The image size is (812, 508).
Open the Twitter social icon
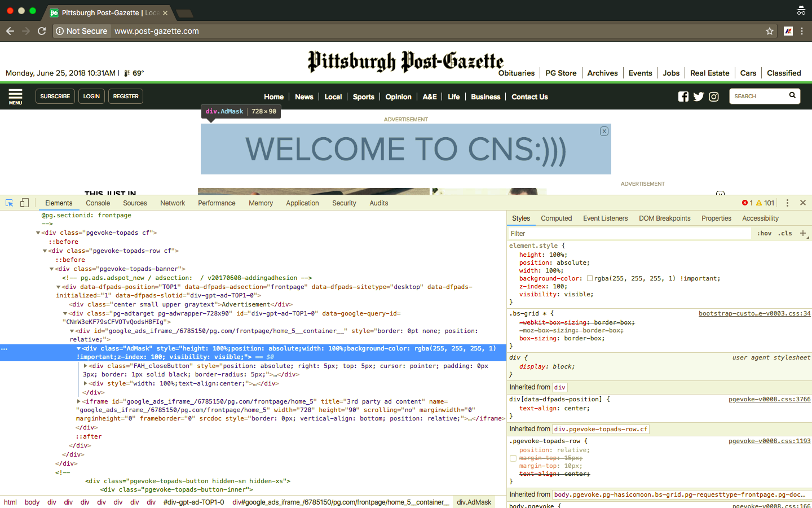[x=699, y=97]
